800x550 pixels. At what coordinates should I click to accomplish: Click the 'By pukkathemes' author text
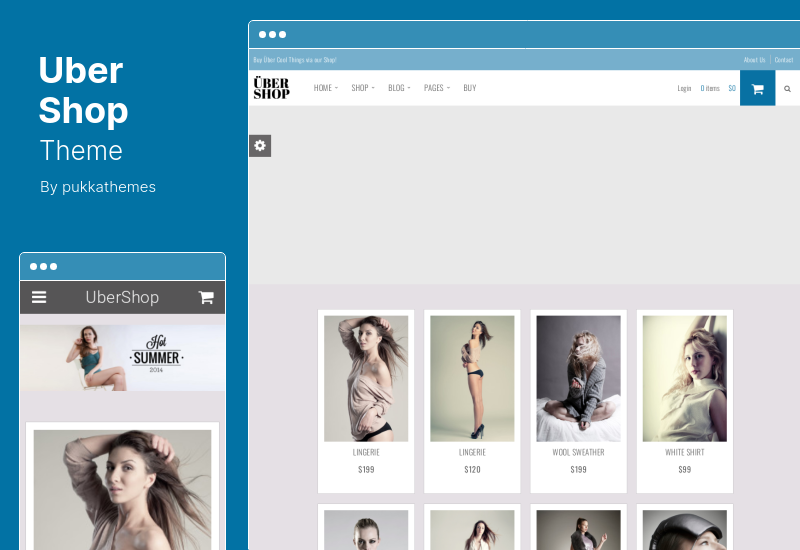(98, 187)
